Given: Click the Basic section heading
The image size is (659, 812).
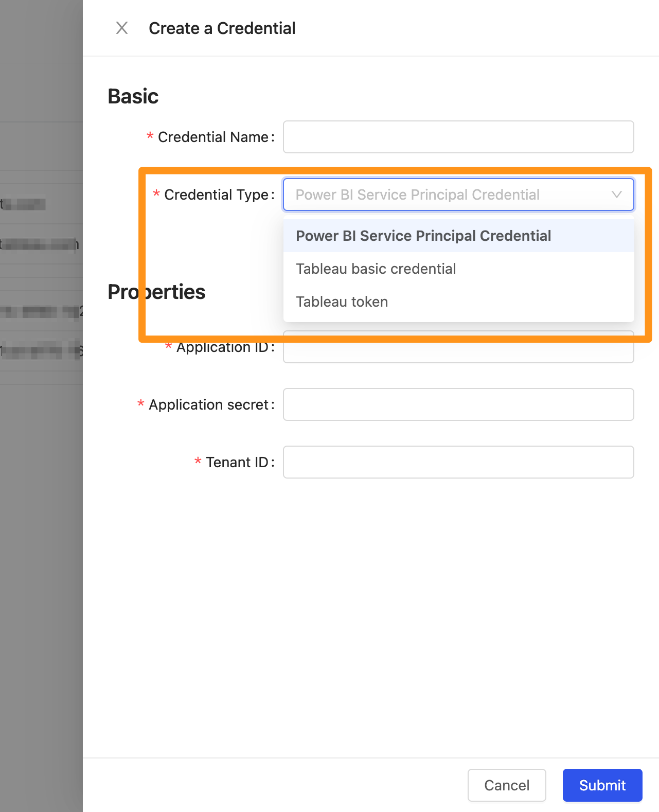Looking at the screenshot, I should pyautogui.click(x=133, y=96).
